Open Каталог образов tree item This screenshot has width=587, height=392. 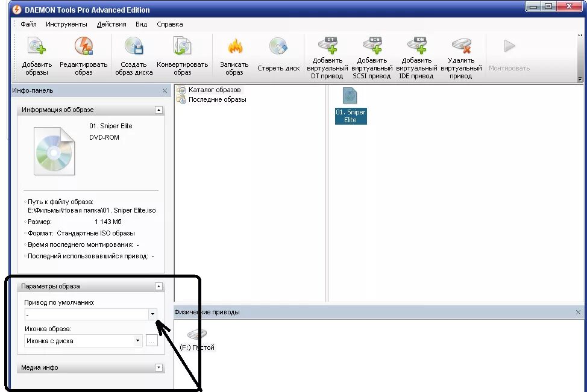215,90
